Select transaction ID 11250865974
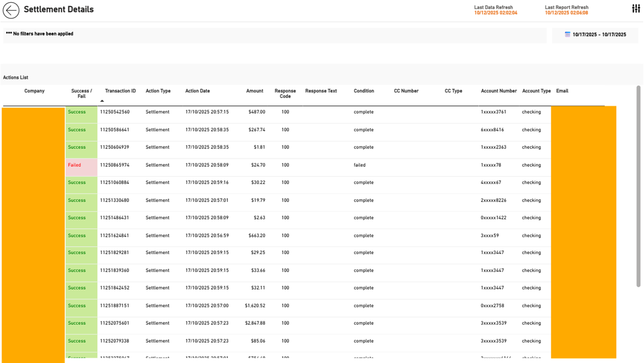Screen dimensions: 644x363 tap(115, 165)
